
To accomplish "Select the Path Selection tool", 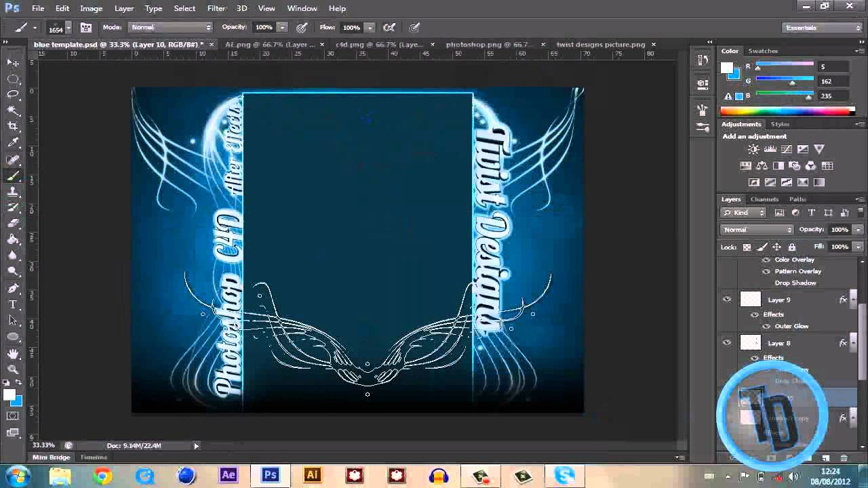I will 13,321.
